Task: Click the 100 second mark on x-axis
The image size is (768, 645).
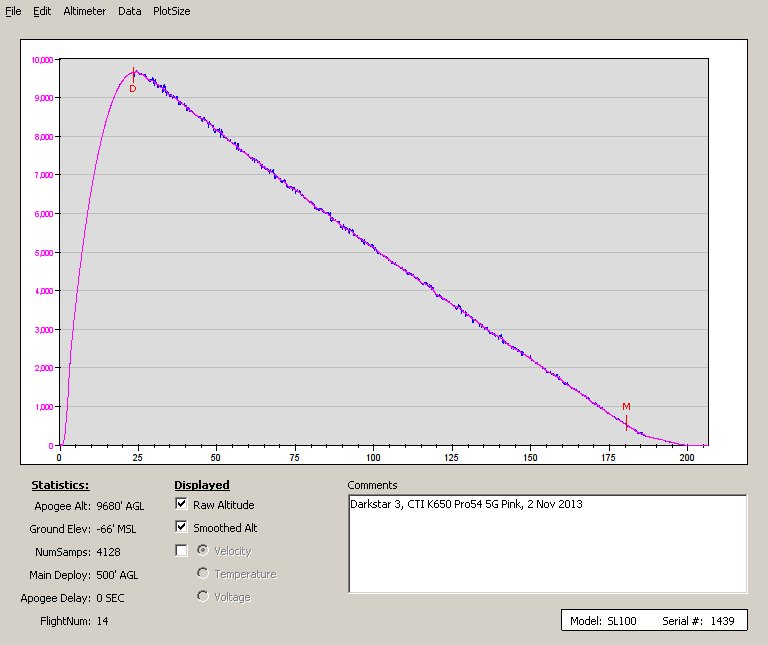Action: tap(373, 458)
